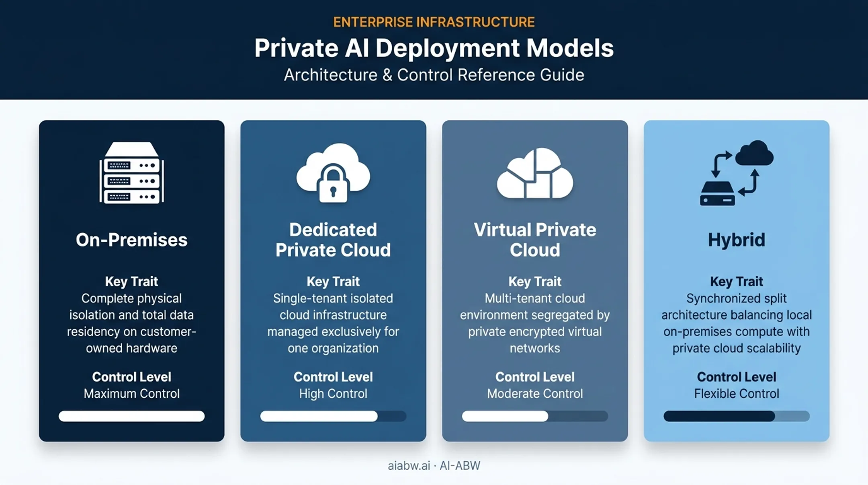Click Key Trait label in On-Premises card
The width and height of the screenshot is (868, 485).
(131, 282)
